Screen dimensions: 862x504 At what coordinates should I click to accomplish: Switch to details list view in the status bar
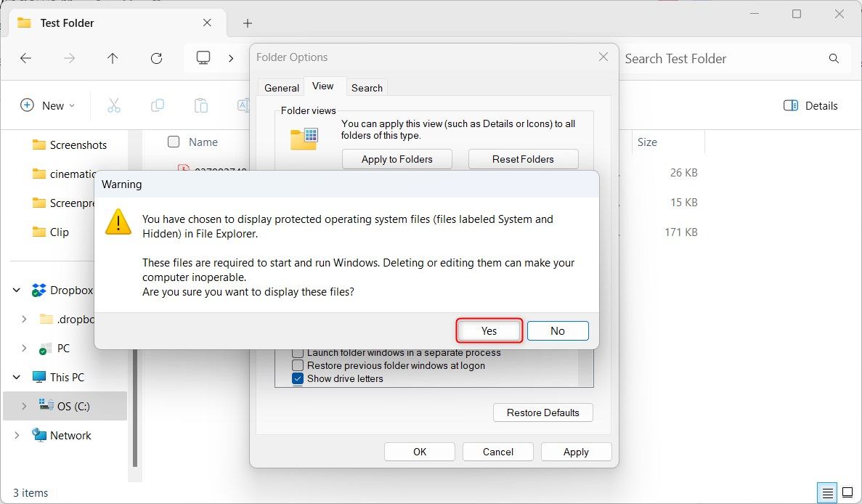[827, 493]
